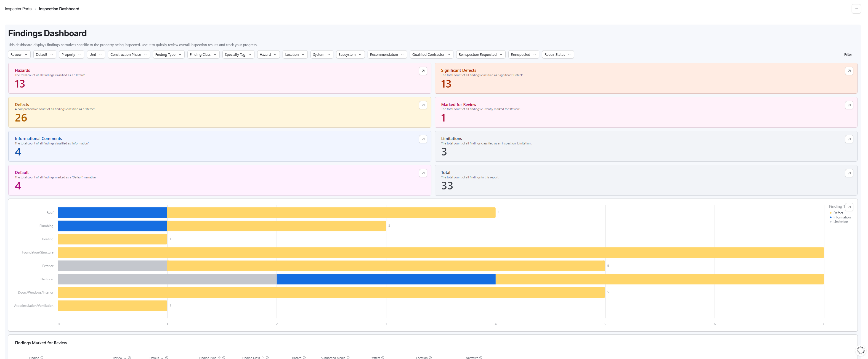Open Significant Defects card expand arrow
The image size is (868, 359).
click(x=849, y=71)
